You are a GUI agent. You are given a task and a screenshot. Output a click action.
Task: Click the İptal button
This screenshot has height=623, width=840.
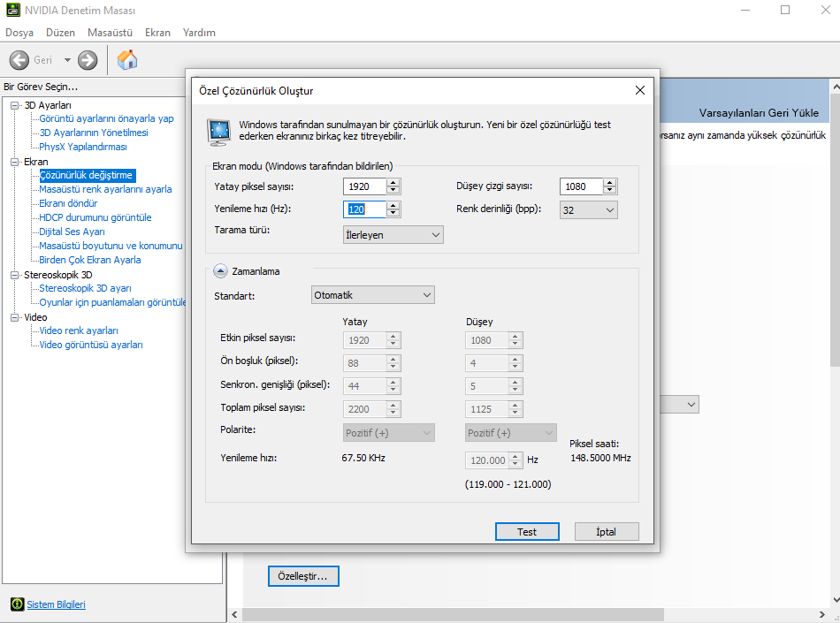tap(607, 531)
